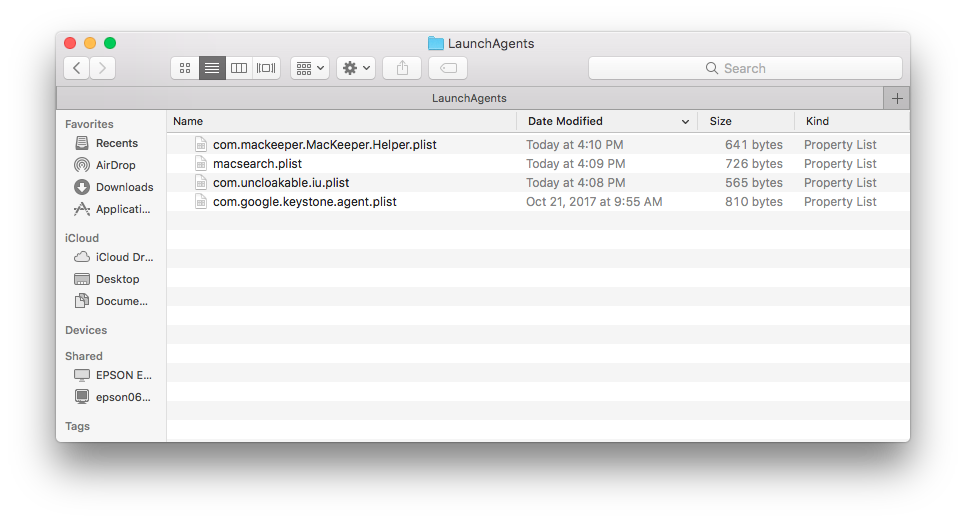Click the Shared section heading
Image resolution: width=966 pixels, height=522 pixels.
pyautogui.click(x=84, y=356)
